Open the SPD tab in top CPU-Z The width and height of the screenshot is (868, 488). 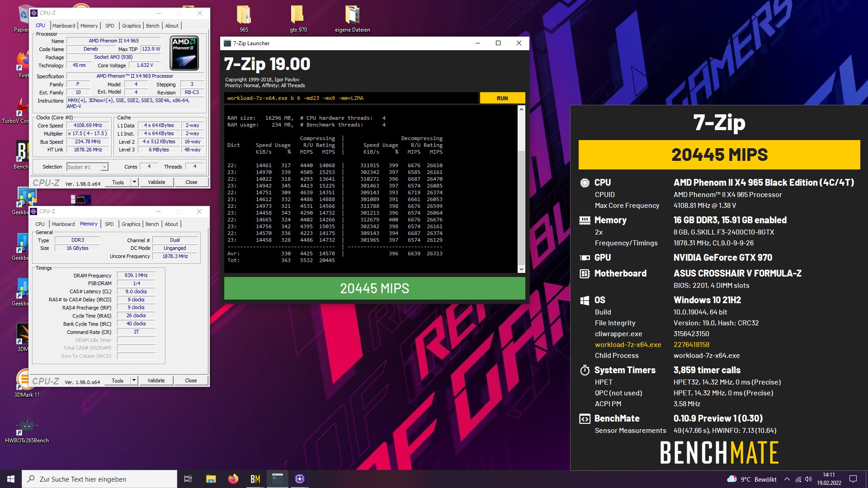[109, 26]
